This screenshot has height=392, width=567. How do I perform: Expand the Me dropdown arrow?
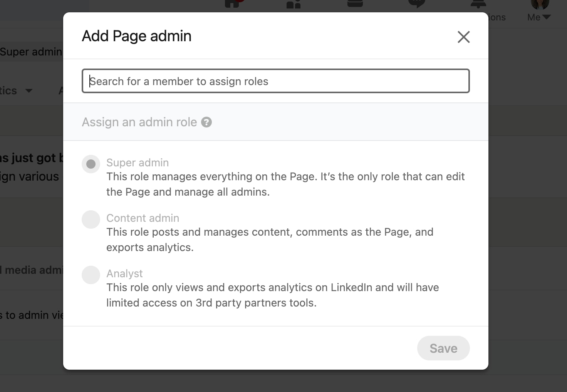coord(546,17)
